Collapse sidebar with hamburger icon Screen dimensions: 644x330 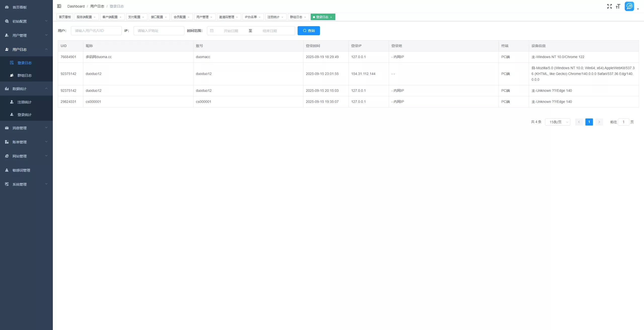point(59,6)
